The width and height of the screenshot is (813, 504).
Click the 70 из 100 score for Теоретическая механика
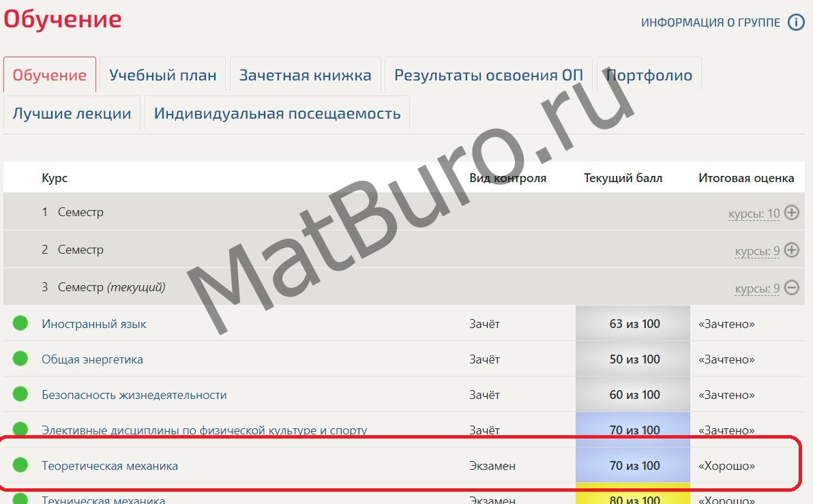(634, 466)
